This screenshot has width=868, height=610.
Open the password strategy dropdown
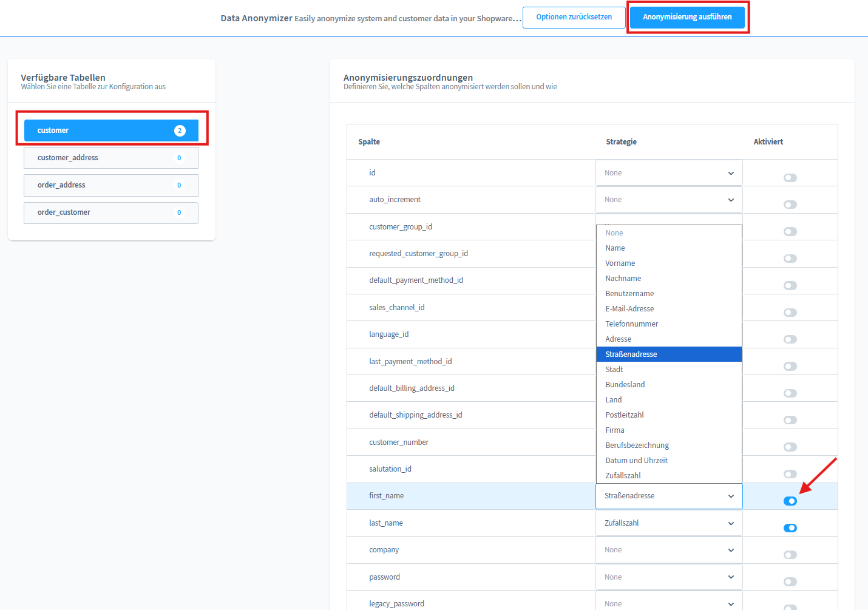(x=668, y=577)
